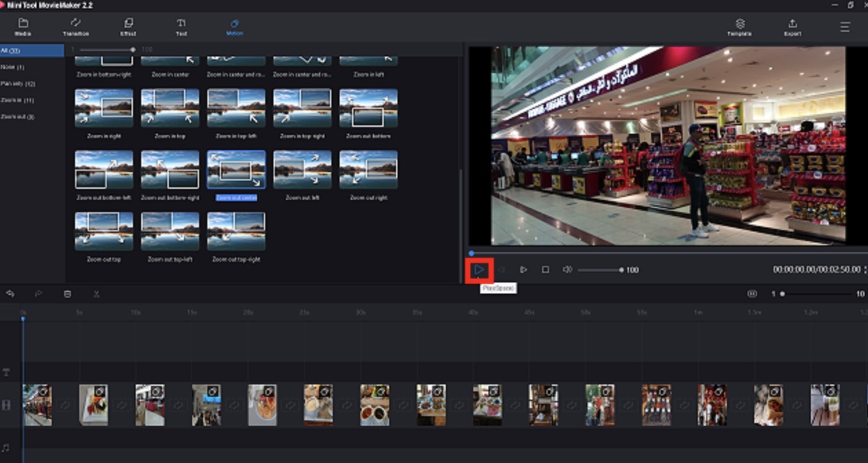
Task: Jump to the 1m ruler mark
Action: coord(699,313)
